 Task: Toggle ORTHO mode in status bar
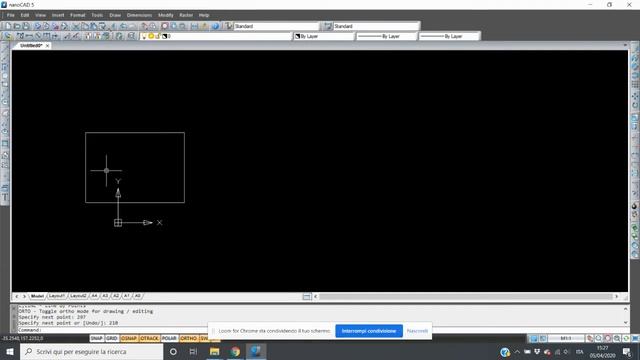[189, 338]
